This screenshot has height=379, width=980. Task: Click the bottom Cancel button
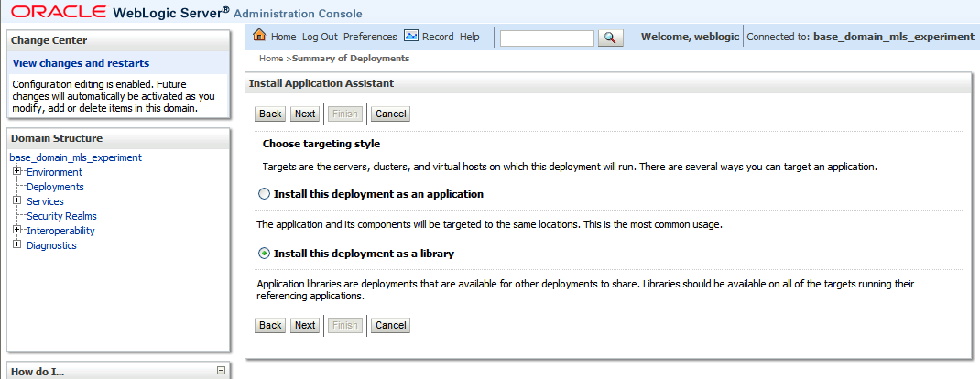point(390,325)
